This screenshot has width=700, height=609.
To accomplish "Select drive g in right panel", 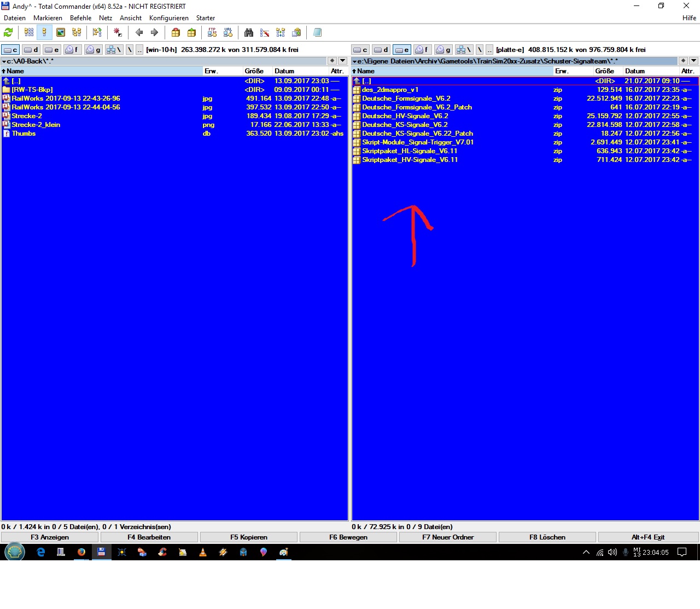I will click(444, 50).
